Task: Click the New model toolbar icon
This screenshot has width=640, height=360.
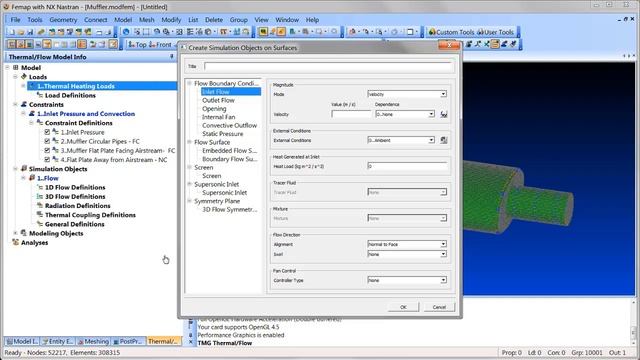Action: (x=12, y=32)
